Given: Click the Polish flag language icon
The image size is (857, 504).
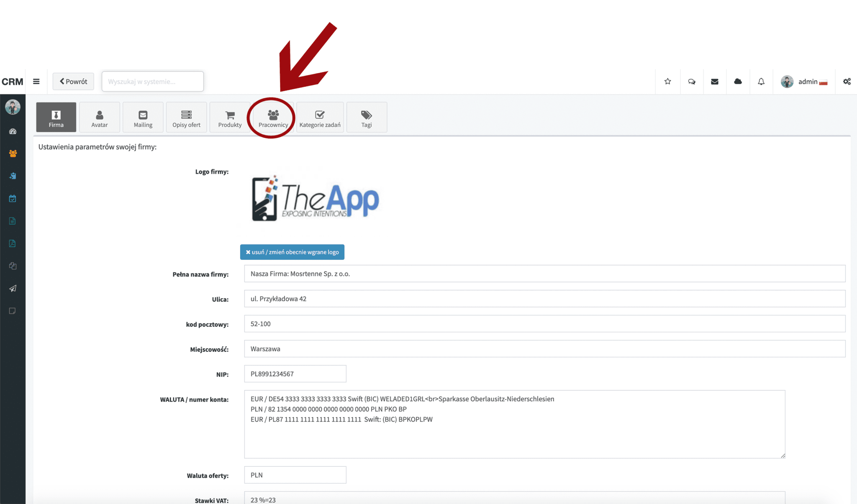Looking at the screenshot, I should pyautogui.click(x=823, y=82).
